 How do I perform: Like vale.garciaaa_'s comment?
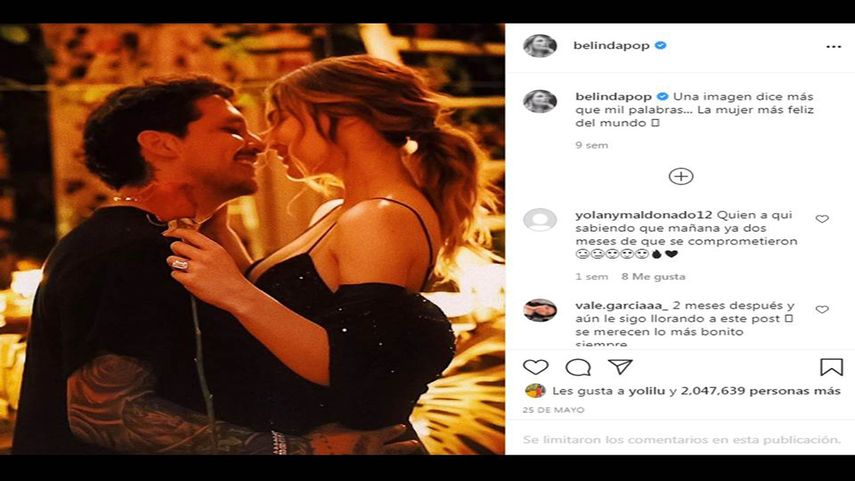coord(822,310)
